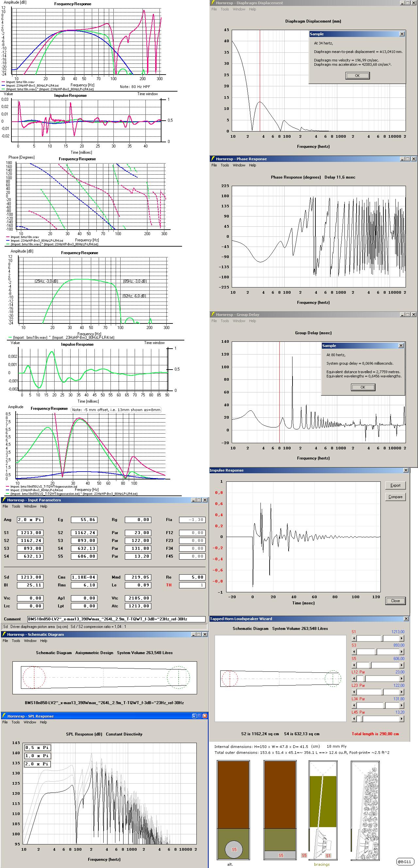Open Tools menu in Phase Response window

click(x=225, y=165)
